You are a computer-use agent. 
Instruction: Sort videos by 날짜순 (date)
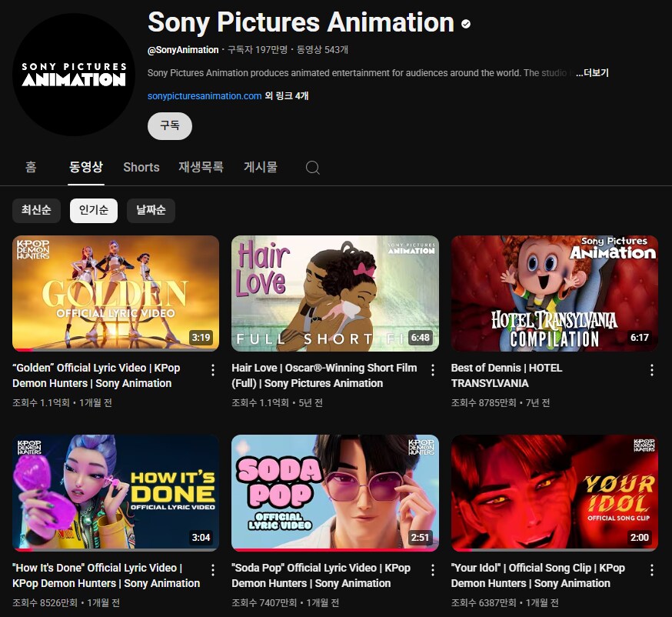(x=151, y=210)
